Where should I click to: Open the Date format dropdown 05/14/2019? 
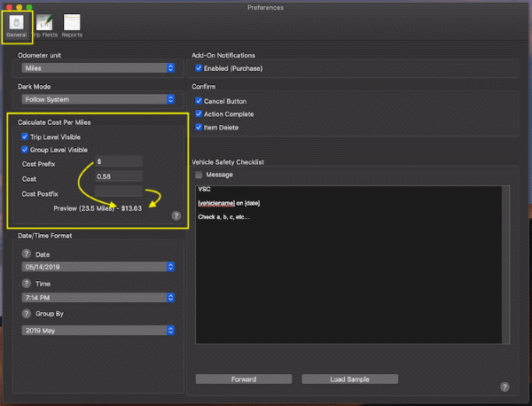click(x=98, y=267)
